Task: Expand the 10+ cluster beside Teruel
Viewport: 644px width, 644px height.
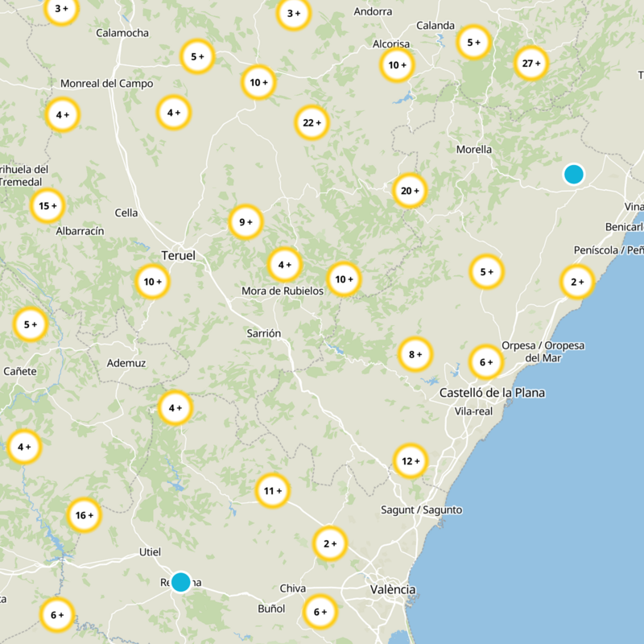Action: tap(152, 281)
